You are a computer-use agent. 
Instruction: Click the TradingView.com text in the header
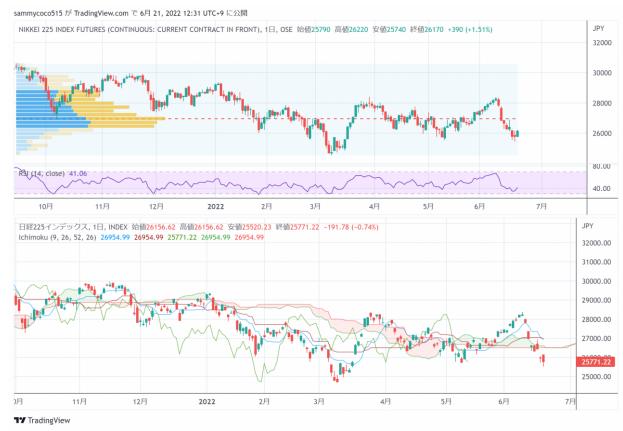pos(101,13)
